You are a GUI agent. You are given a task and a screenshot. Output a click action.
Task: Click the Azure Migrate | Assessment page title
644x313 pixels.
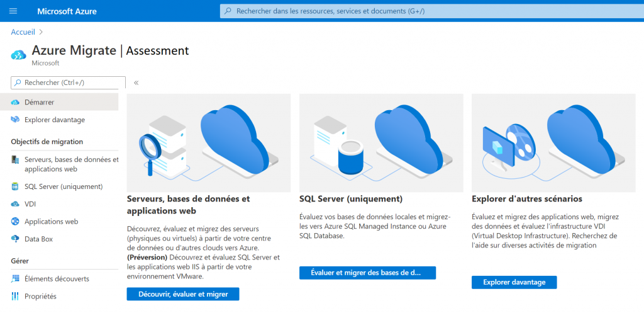click(x=110, y=50)
